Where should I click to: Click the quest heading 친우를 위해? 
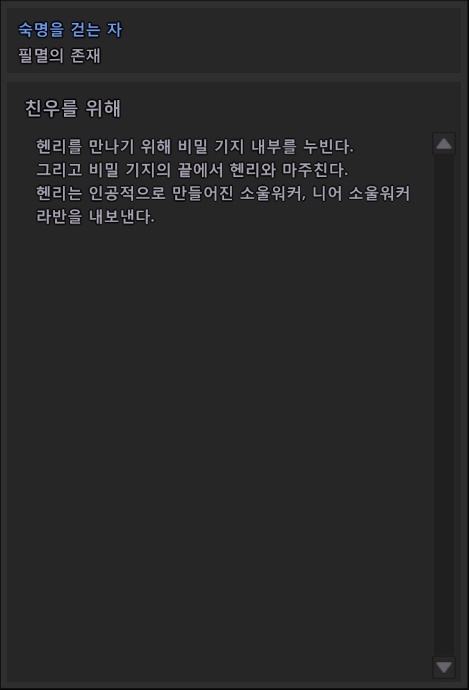pyautogui.click(x=73, y=108)
